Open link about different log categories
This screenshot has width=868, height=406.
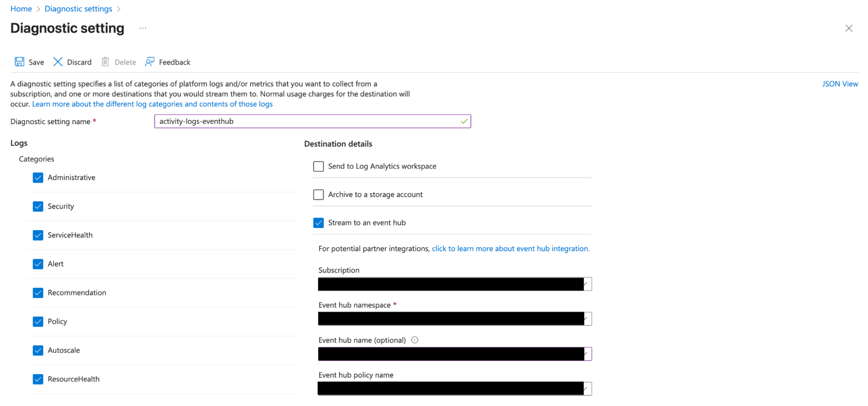tap(152, 104)
